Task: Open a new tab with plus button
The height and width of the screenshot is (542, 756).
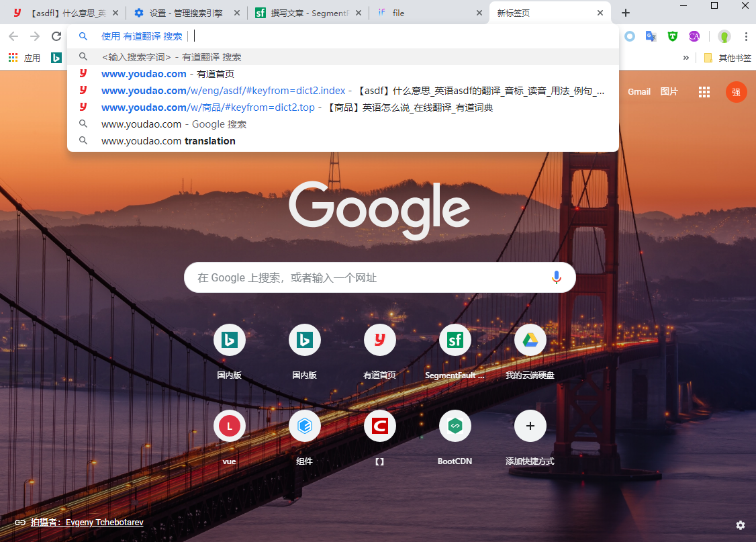Action: pyautogui.click(x=626, y=13)
